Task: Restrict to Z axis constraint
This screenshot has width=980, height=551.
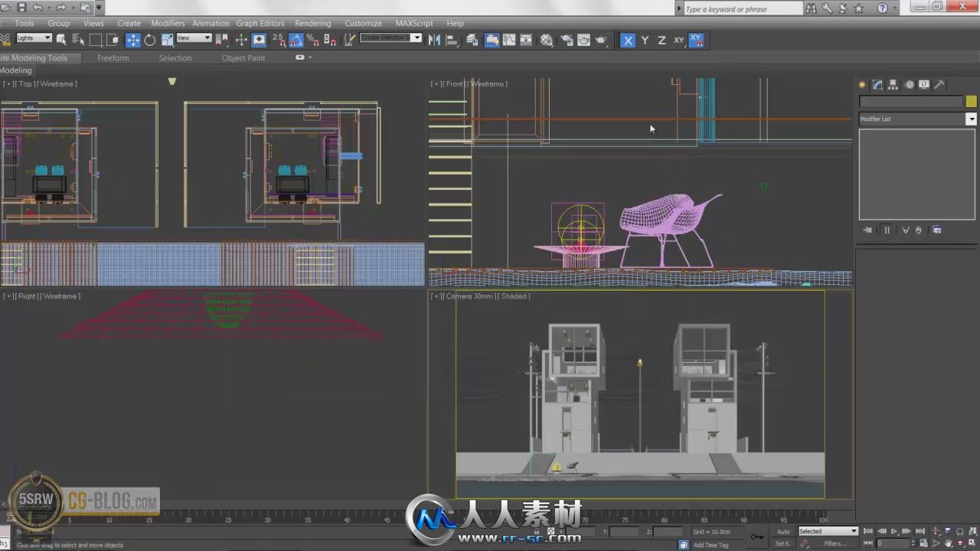Action: point(661,40)
